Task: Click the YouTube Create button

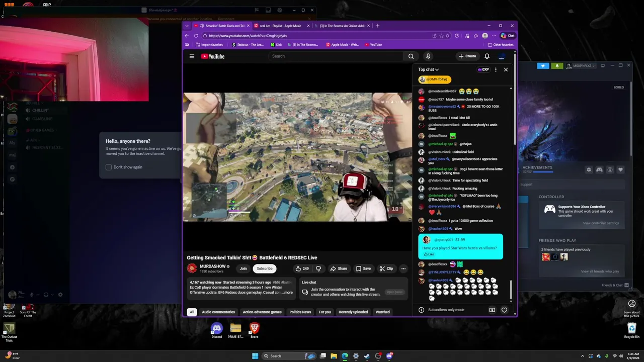Action: 467,56
